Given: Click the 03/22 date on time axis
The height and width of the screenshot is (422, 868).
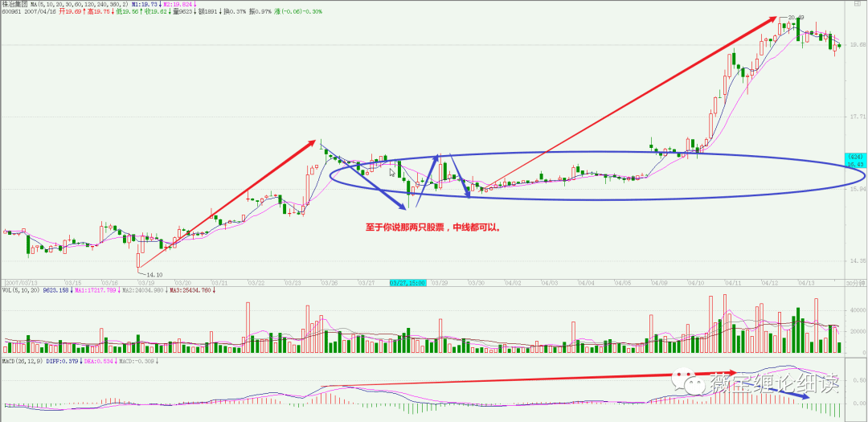Looking at the screenshot, I should point(256,282).
